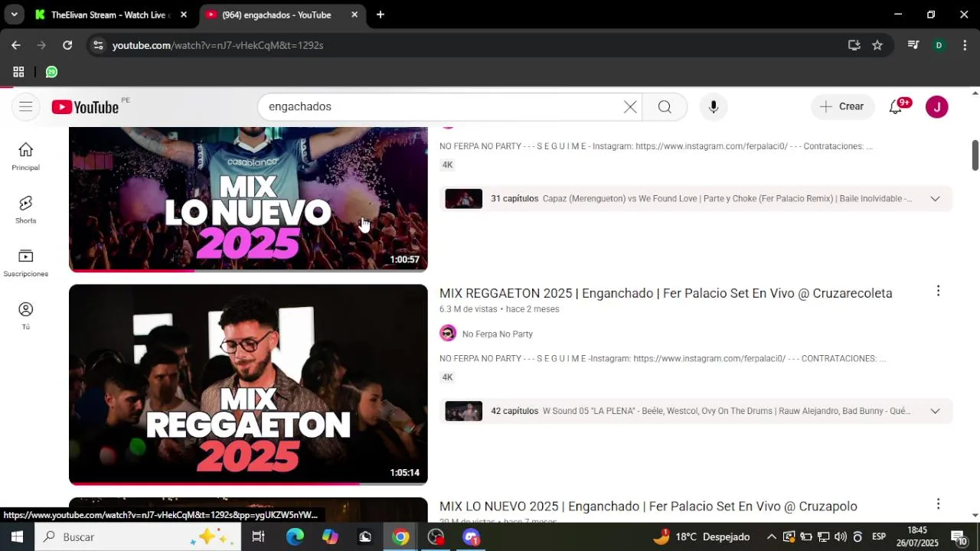Click the page vertical scrollbar thumb
Viewport: 980px width, 551px height.
tap(975, 155)
